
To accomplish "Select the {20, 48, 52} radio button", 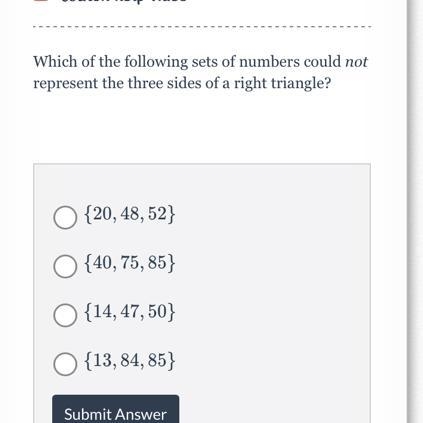I will pos(65,217).
